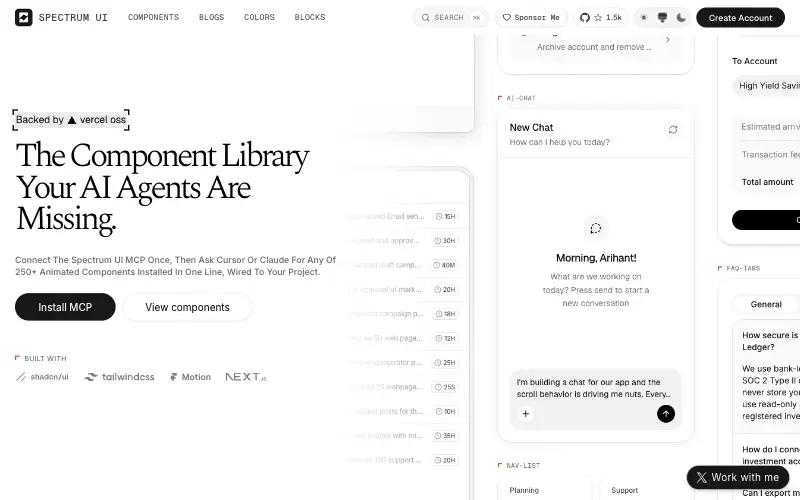
Task: Click the View components button
Action: (x=187, y=307)
